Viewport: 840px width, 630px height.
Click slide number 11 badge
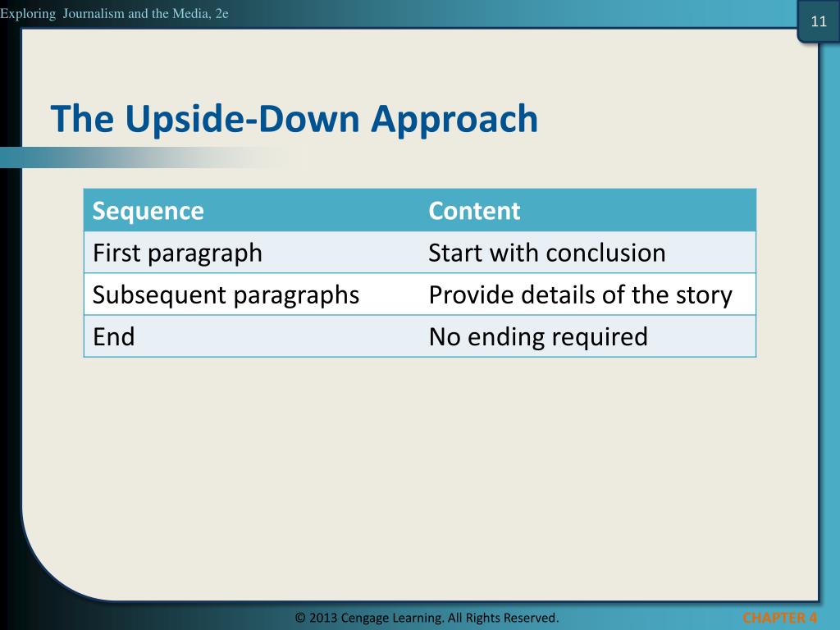tap(818, 21)
